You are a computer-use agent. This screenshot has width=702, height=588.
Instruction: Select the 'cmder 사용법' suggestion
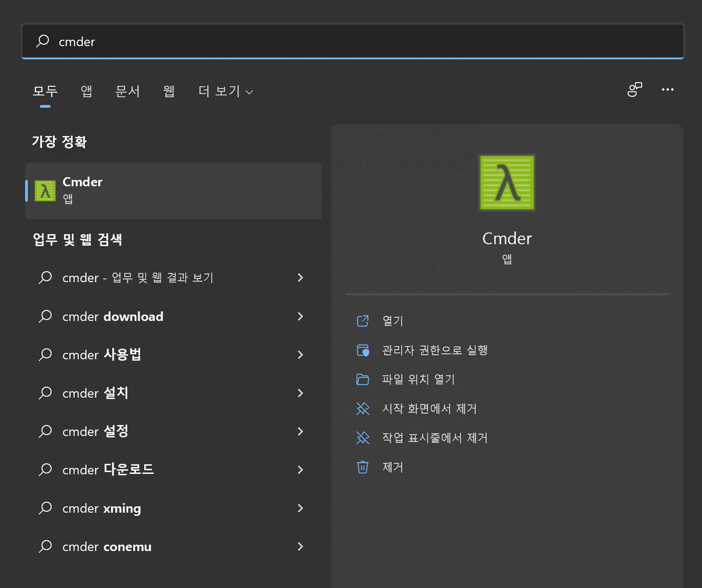pos(173,355)
